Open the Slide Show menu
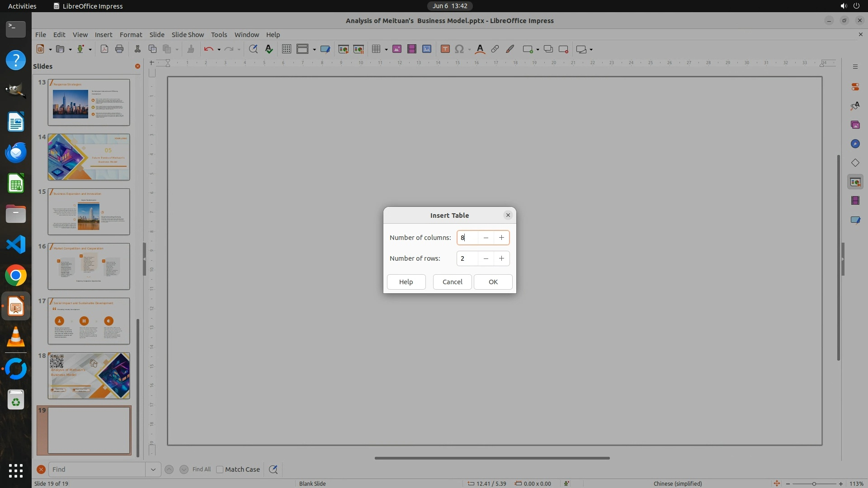Viewport: 868px width, 488px height. coord(188,34)
